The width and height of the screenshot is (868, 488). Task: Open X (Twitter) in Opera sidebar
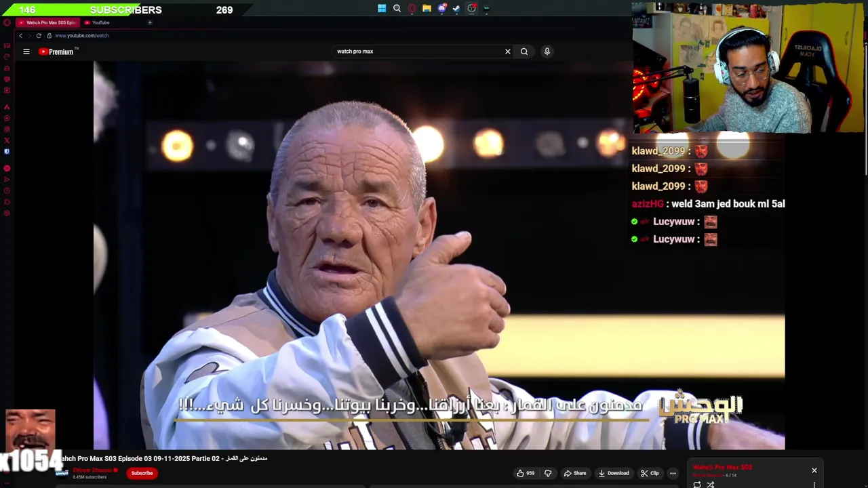click(x=7, y=140)
